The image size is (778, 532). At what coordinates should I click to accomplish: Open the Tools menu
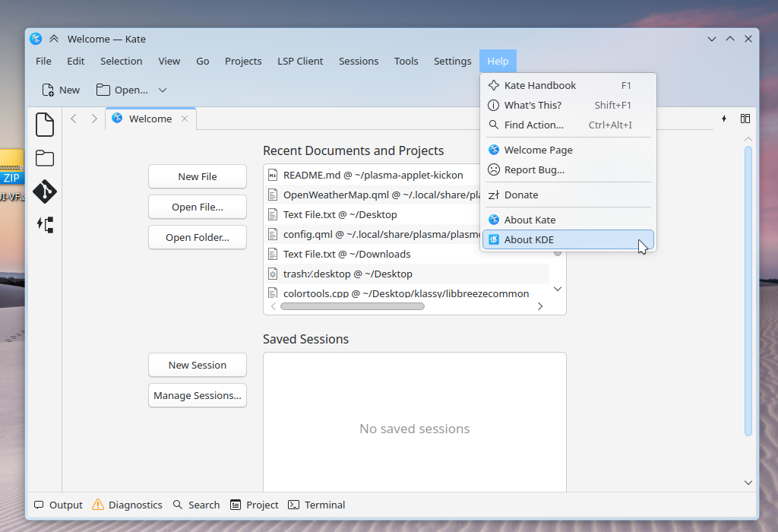[x=406, y=61]
